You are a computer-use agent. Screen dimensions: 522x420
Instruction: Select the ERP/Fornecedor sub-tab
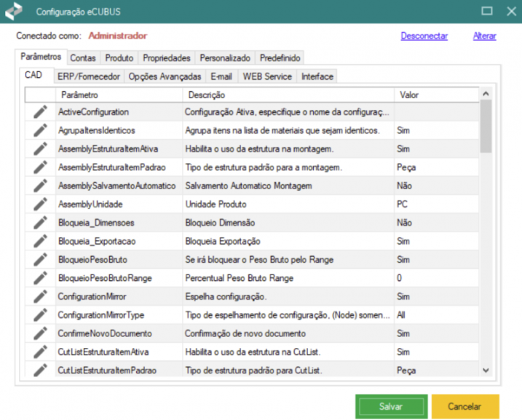pyautogui.click(x=87, y=76)
